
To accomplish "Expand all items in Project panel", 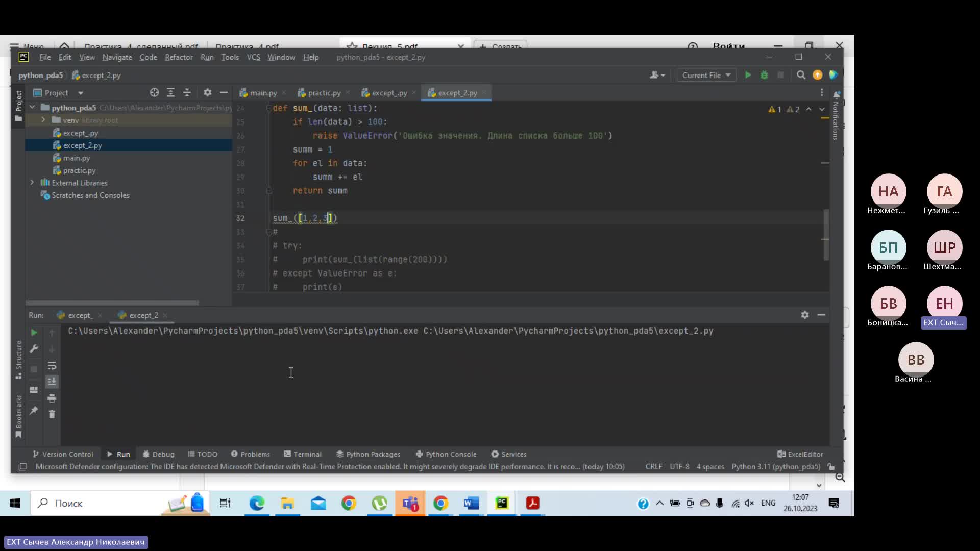I will [x=170, y=92].
